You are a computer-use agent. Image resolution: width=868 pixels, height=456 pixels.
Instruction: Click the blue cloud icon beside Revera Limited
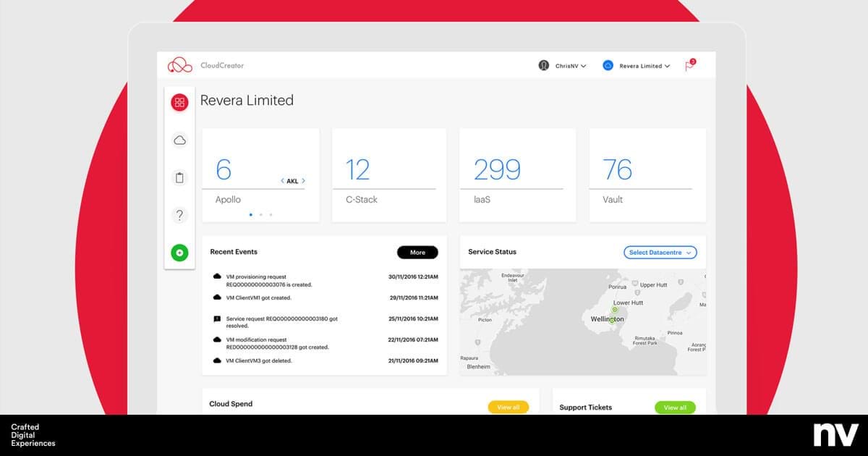(x=607, y=65)
